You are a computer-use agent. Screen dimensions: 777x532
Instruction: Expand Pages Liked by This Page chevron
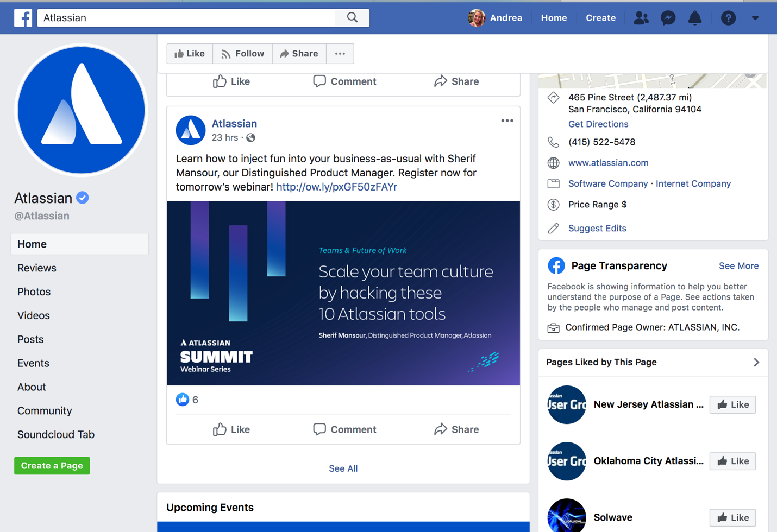[x=756, y=363]
